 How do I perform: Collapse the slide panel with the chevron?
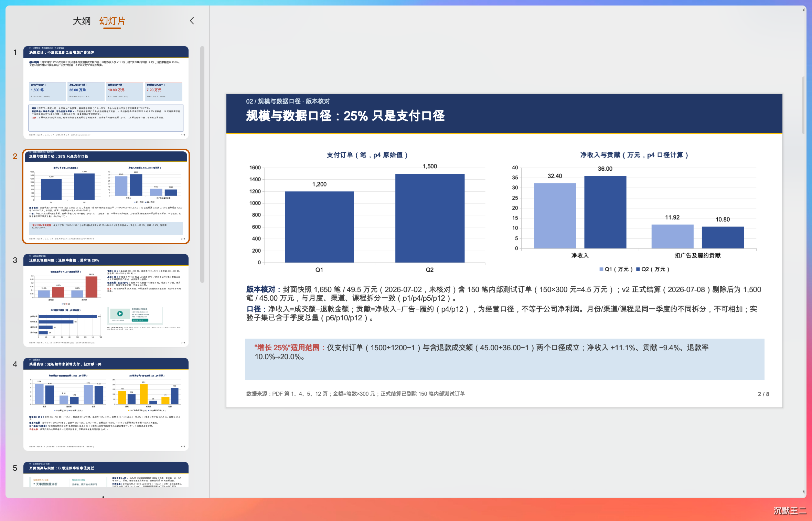coord(192,21)
